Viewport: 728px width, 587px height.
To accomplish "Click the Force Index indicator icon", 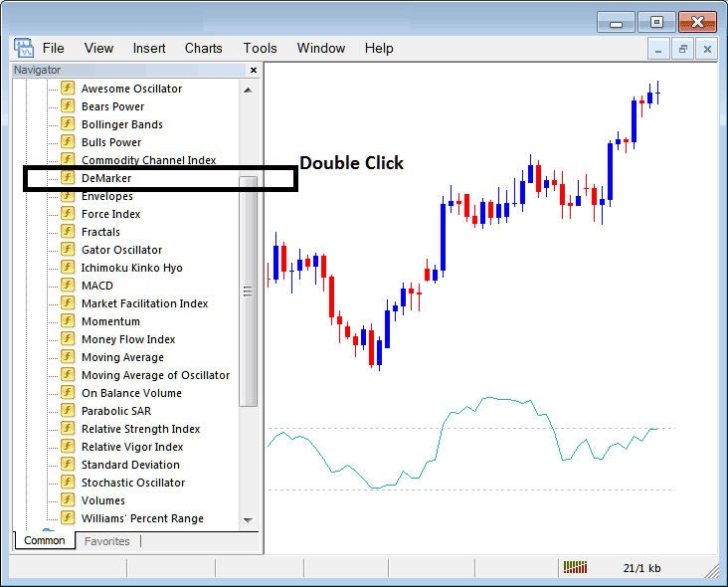I will coord(68,213).
